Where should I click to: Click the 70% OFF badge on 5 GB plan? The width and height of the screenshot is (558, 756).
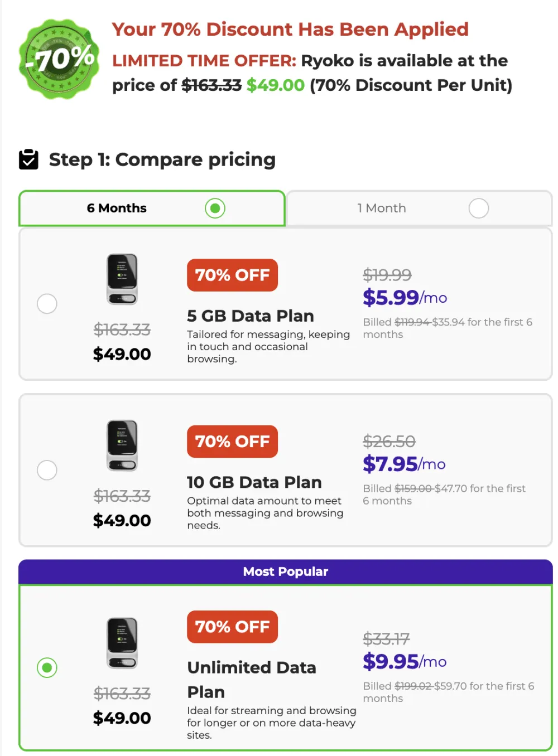click(232, 275)
